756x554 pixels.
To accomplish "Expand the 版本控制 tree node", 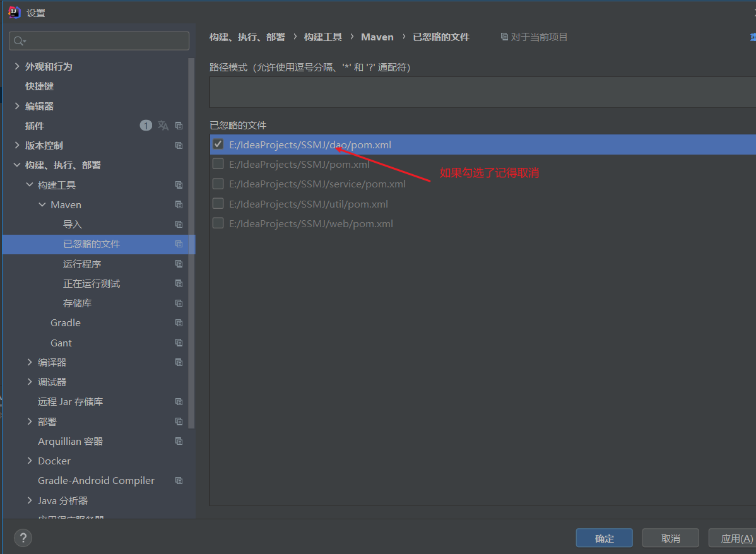I will click(17, 145).
